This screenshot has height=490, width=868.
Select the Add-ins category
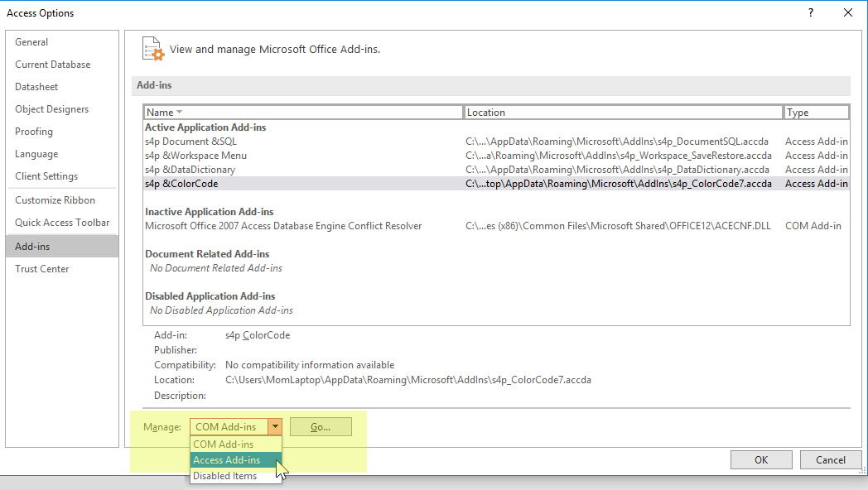click(x=62, y=246)
